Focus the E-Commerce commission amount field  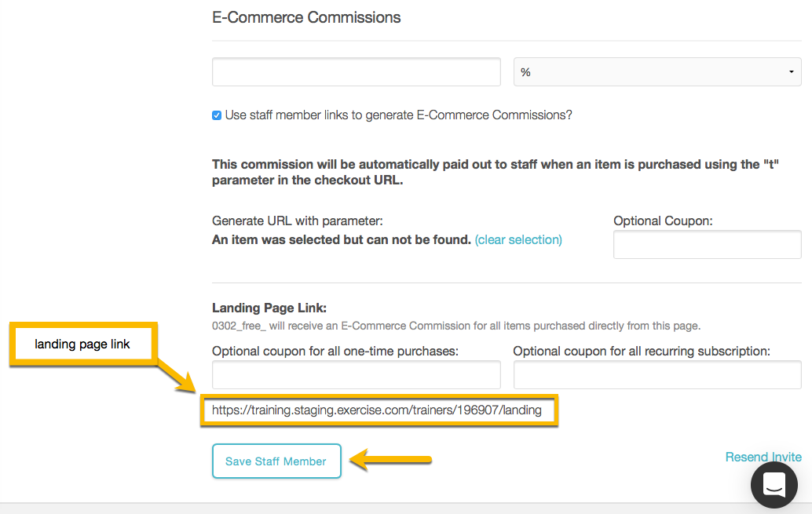click(357, 72)
